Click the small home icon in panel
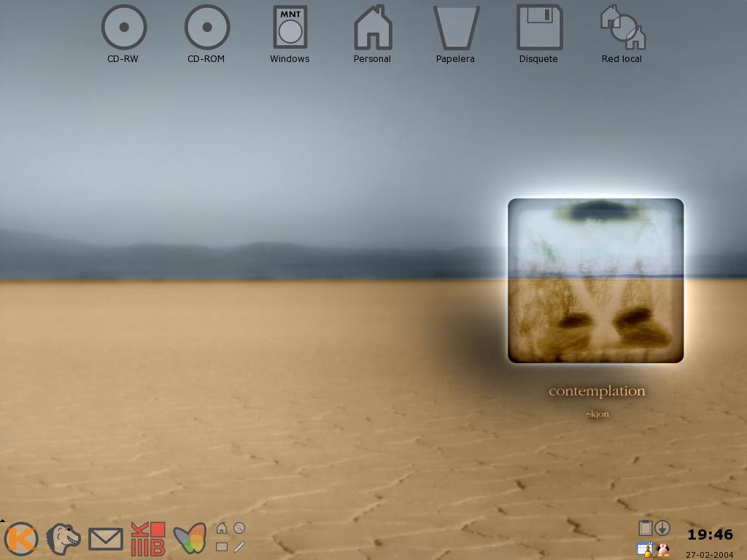747x560 pixels. coord(222,528)
